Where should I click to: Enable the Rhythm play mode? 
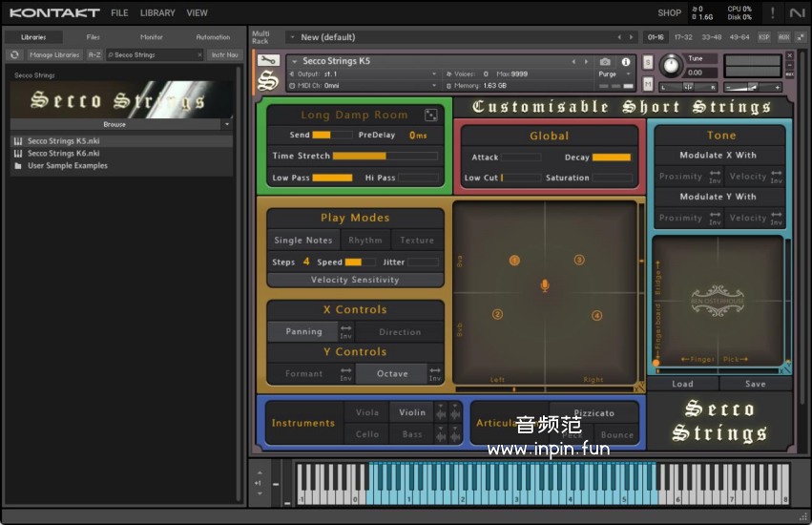click(x=364, y=241)
